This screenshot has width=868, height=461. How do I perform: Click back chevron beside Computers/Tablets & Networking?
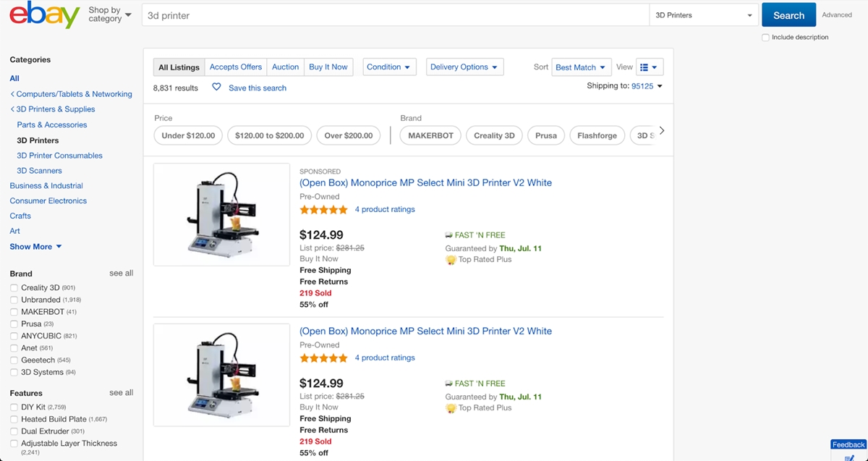pos(12,94)
